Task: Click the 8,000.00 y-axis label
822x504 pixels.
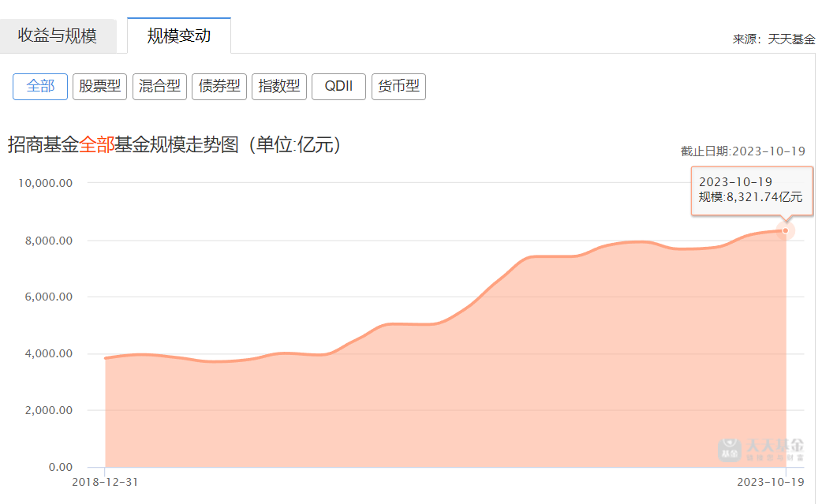Action: 49,241
